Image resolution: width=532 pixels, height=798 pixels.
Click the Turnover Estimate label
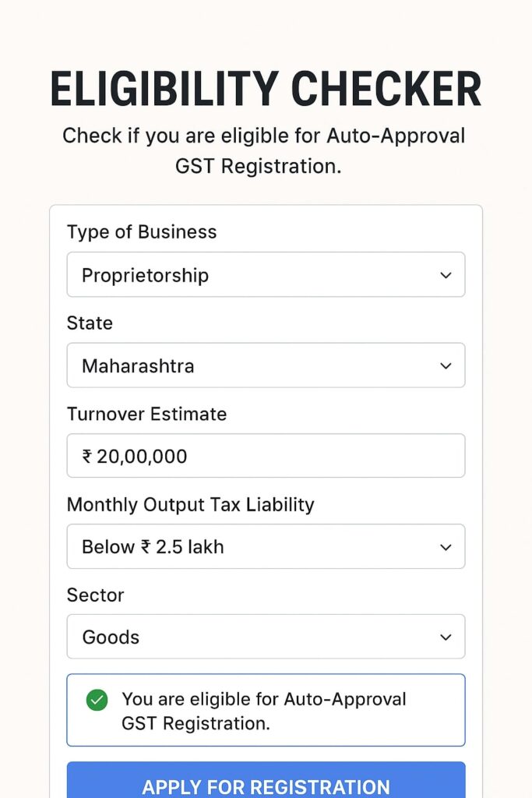pos(146,414)
